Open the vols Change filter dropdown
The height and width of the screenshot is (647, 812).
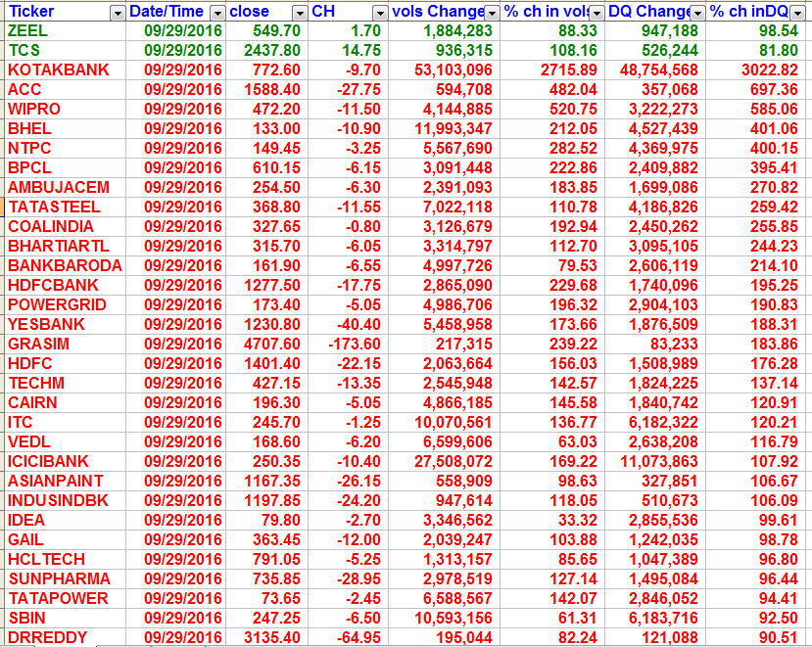click(494, 12)
